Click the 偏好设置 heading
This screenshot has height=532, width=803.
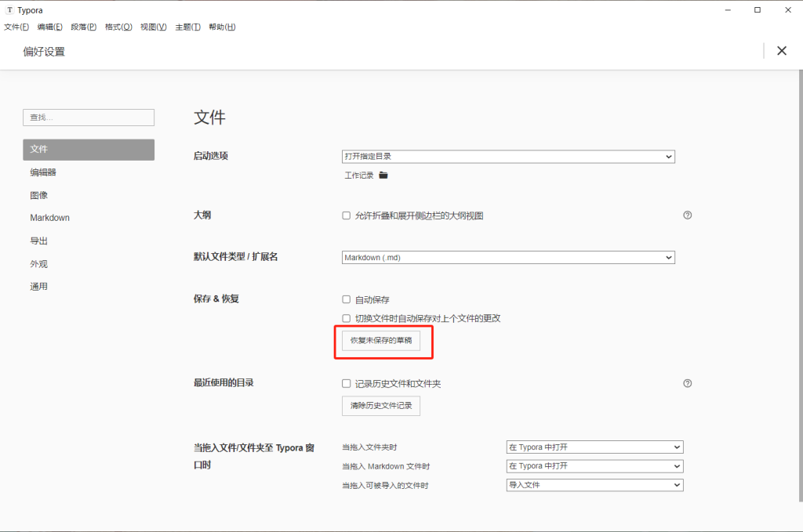[44, 52]
